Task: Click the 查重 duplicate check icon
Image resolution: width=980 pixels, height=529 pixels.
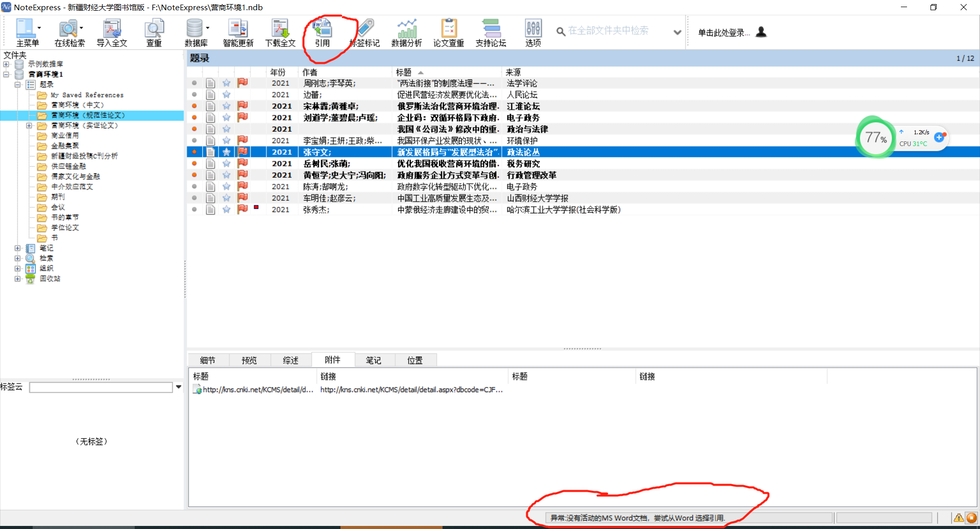Action: coord(154,29)
